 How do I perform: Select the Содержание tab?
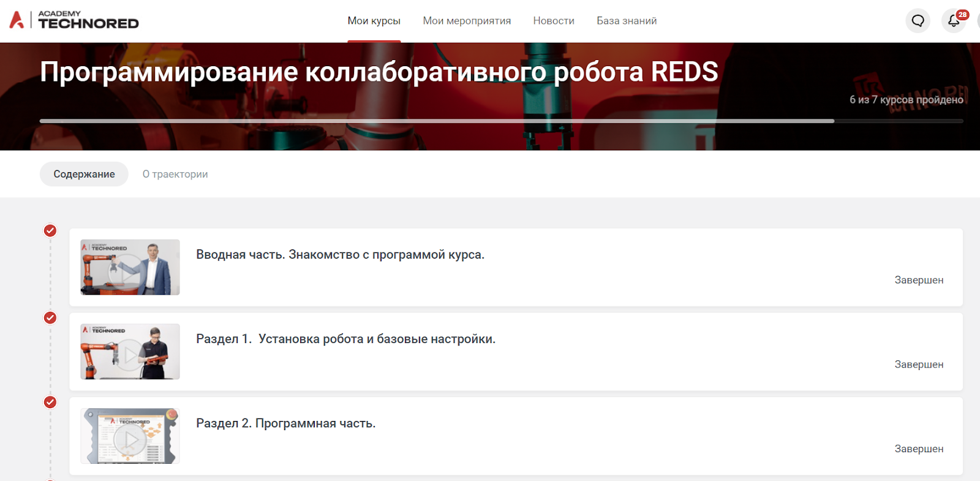click(x=84, y=174)
